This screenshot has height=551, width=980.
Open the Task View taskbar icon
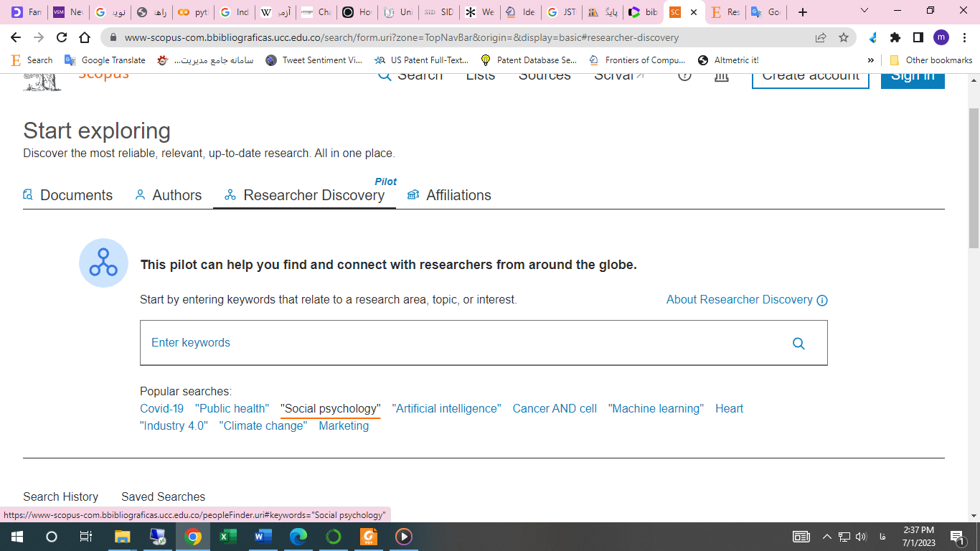pos(86,537)
